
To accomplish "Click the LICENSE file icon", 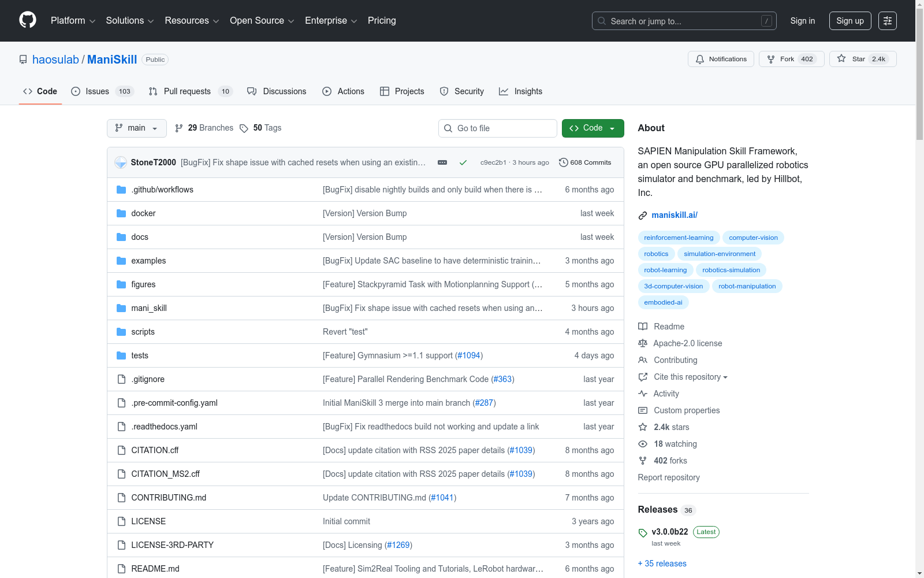I will 121,521.
